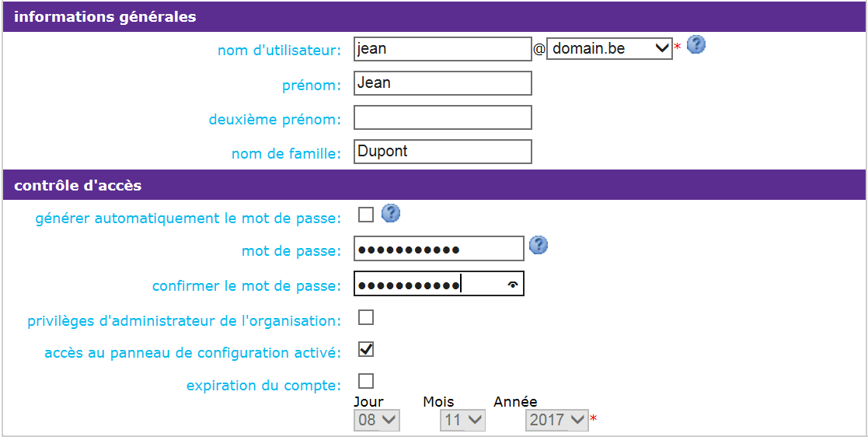Open the domain.be domain dropdown

click(610, 49)
